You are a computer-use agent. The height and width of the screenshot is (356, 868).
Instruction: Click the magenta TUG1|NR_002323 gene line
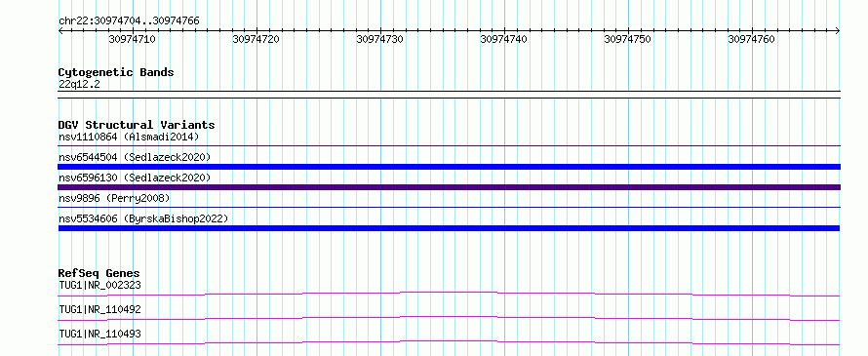click(449, 292)
